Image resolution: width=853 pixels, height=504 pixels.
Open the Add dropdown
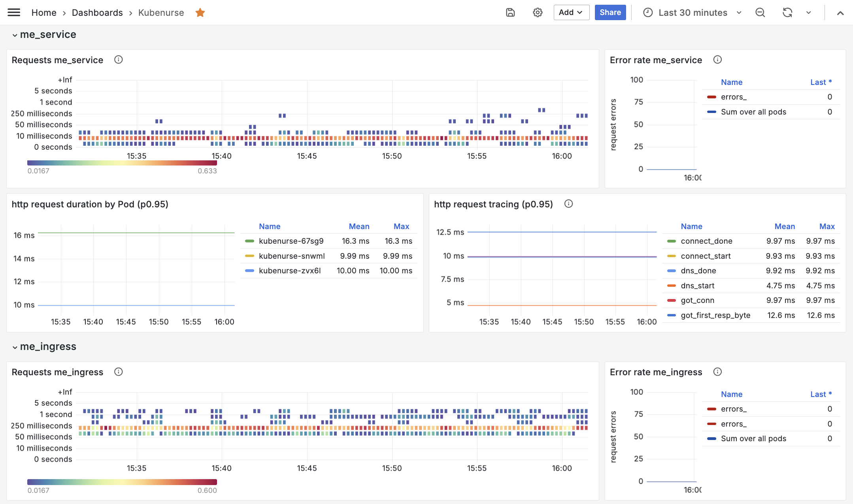tap(571, 13)
